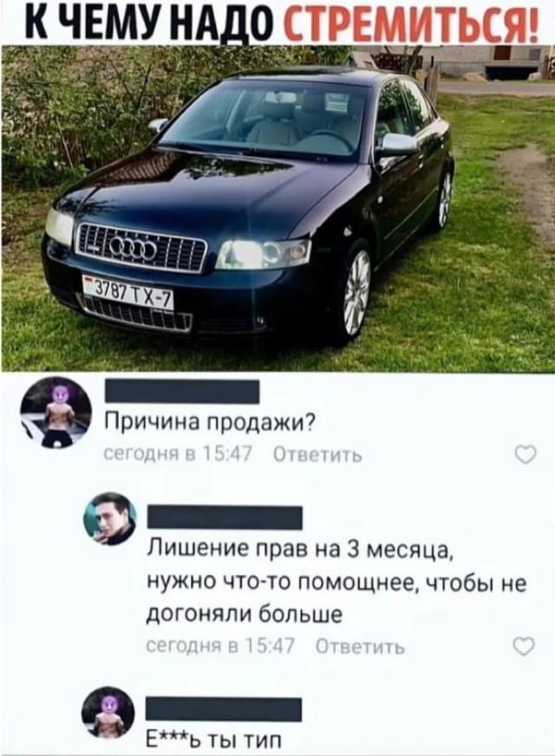Reply to the "Лишение прав на 3 месяца" comment
Screen dimensions: 555x756
coord(360,647)
